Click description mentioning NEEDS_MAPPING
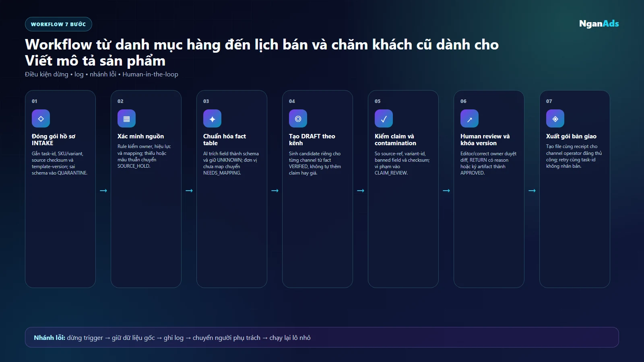 [231, 163]
